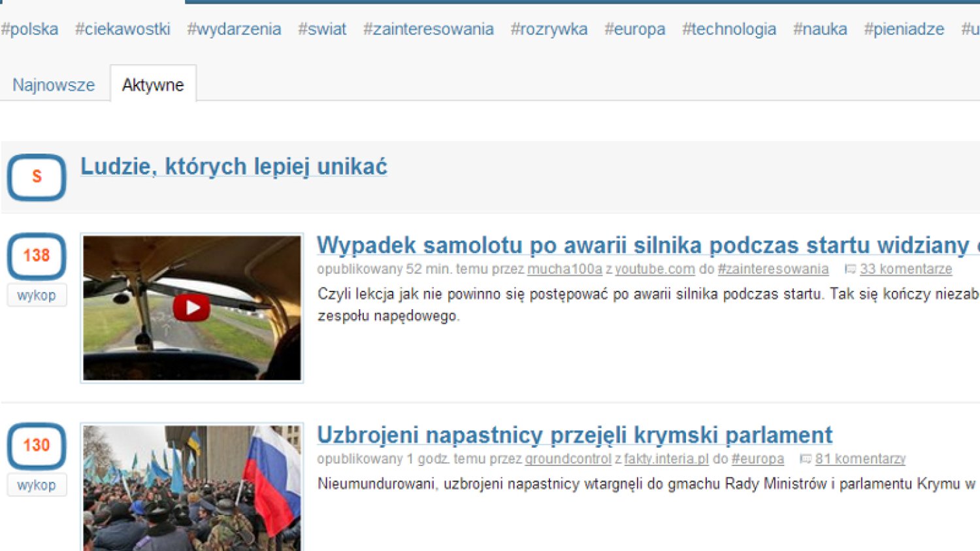Screen dimensions: 980x551
Task: Visit fakty.interia.pl source link
Action: coord(666,459)
